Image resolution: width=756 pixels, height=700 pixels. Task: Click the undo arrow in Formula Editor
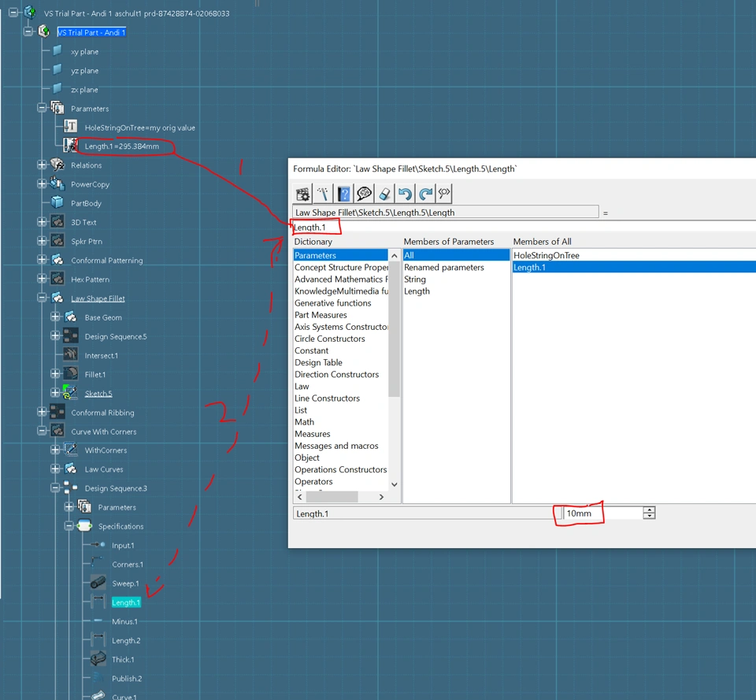point(405,194)
